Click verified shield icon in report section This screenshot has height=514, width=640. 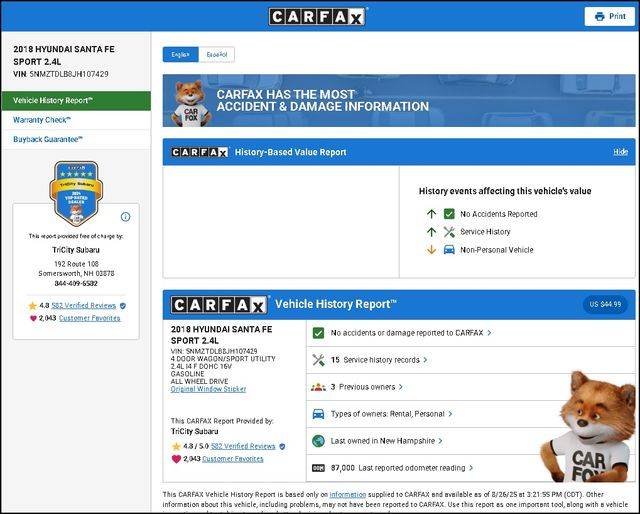point(282,446)
